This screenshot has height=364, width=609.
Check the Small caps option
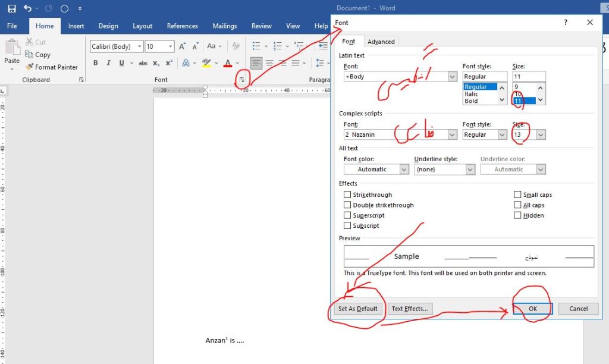point(518,195)
